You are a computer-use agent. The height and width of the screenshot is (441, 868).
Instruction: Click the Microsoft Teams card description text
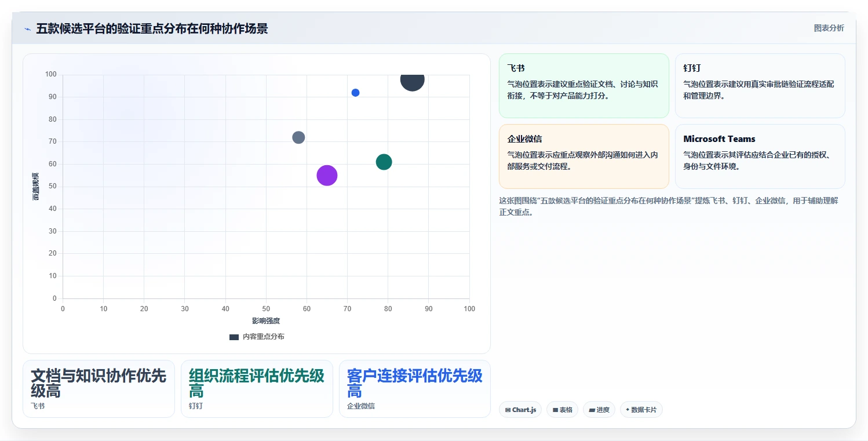758,161
